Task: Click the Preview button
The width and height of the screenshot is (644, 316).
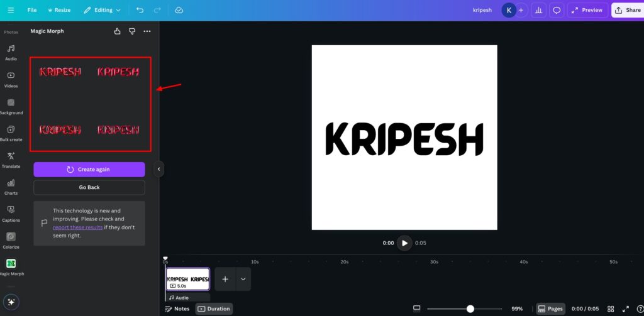Action: click(x=587, y=10)
